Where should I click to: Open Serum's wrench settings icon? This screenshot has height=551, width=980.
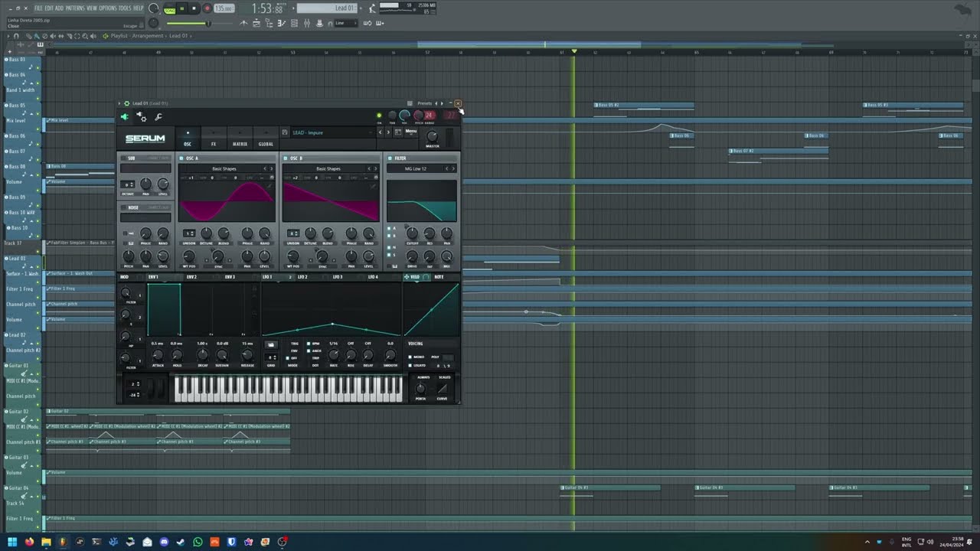(x=158, y=117)
